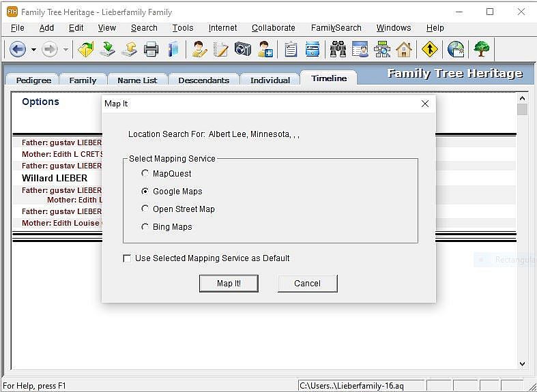Open the Internet menu
The image size is (537, 392).
point(222,28)
